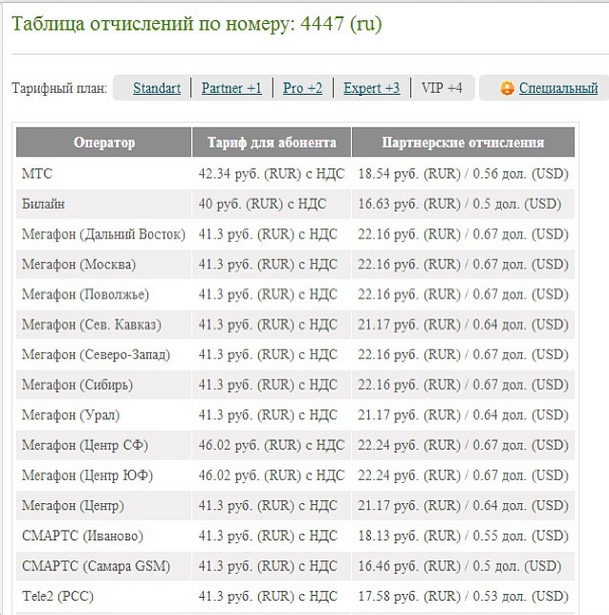Select the Билайн operator cell
Viewport: 609px width, 615px height.
point(104,204)
